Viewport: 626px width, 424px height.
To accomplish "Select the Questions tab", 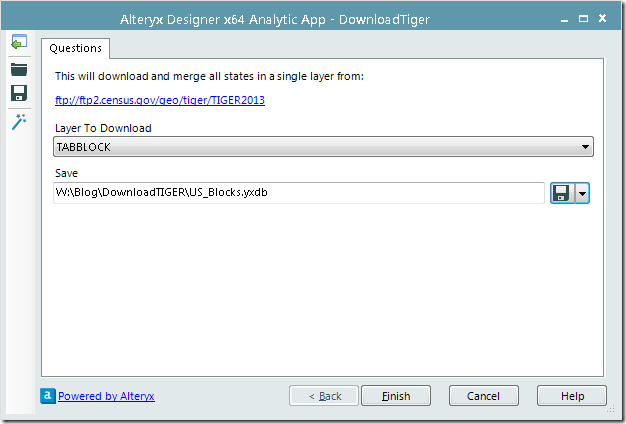I will (x=76, y=48).
